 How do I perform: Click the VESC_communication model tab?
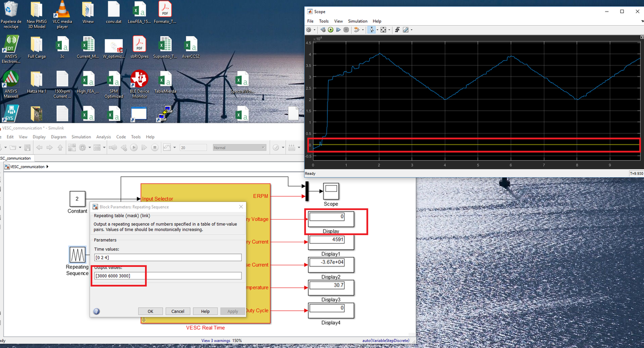(x=15, y=158)
